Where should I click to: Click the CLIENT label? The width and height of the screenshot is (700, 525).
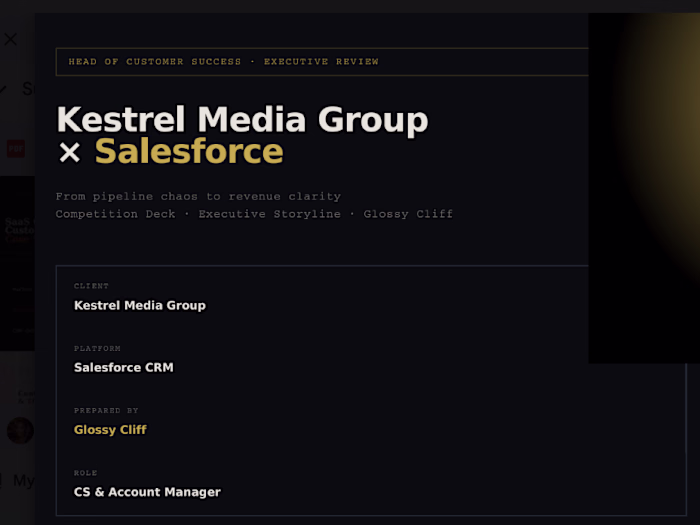tap(92, 286)
